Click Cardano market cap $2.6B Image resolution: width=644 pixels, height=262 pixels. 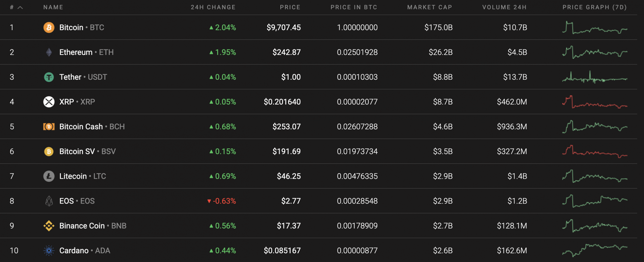tap(443, 250)
